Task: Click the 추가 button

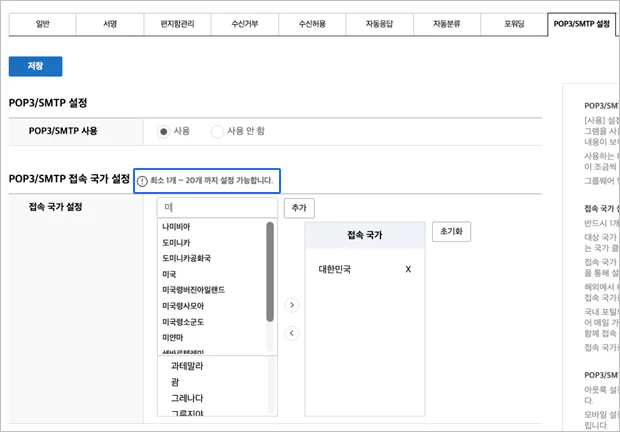Action: (299, 207)
